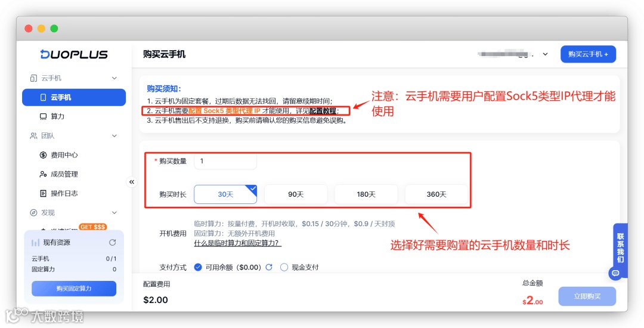Click the 购买云手机 page title
The image size is (644, 328).
coord(165,54)
